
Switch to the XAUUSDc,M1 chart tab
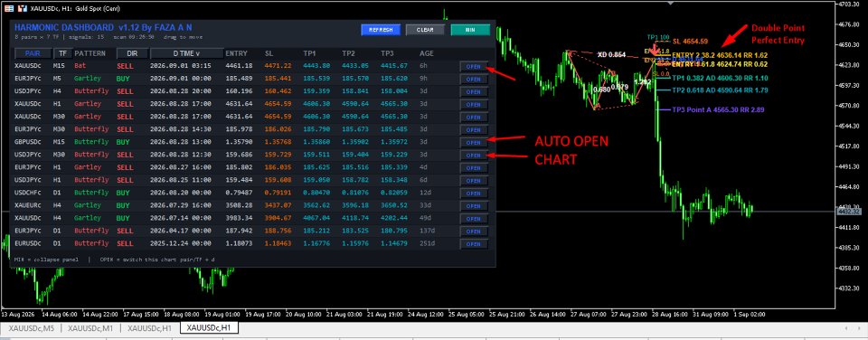tap(90, 328)
